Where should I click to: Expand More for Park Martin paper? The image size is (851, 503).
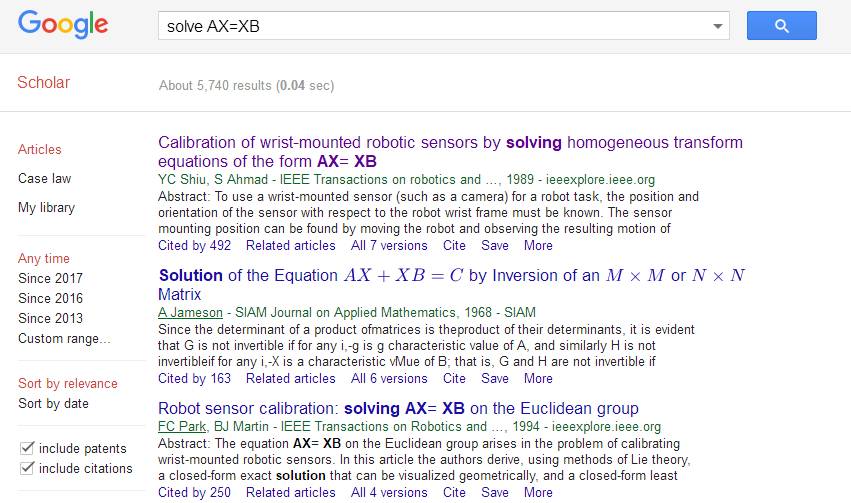(x=538, y=492)
